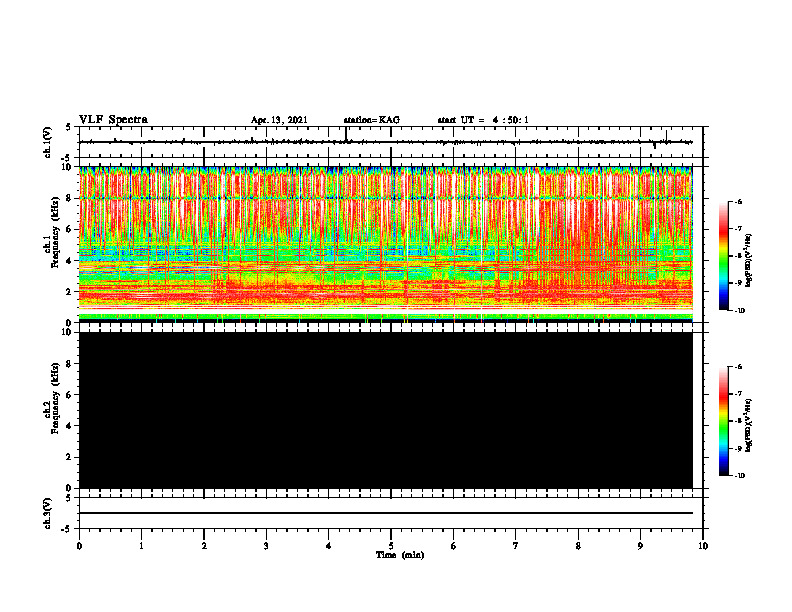This screenshot has height=612, width=792.
Task: Click the time axis tick label "9"
Action: (x=640, y=546)
